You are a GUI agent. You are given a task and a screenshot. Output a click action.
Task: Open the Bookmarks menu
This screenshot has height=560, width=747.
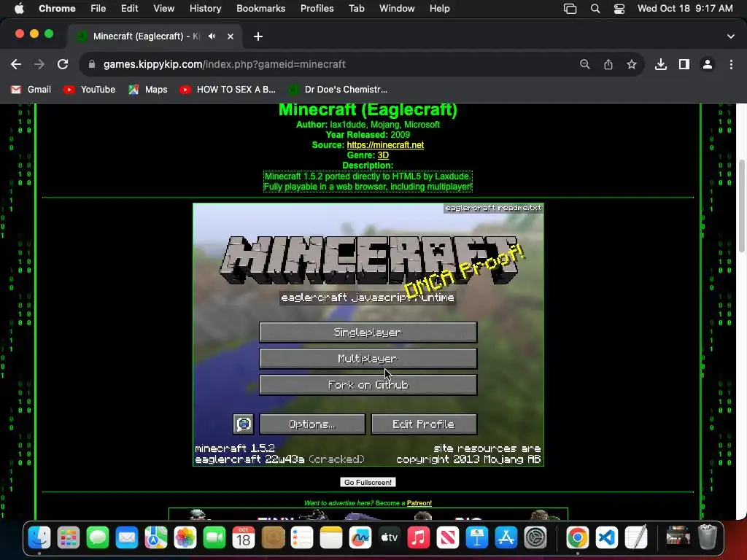click(261, 9)
